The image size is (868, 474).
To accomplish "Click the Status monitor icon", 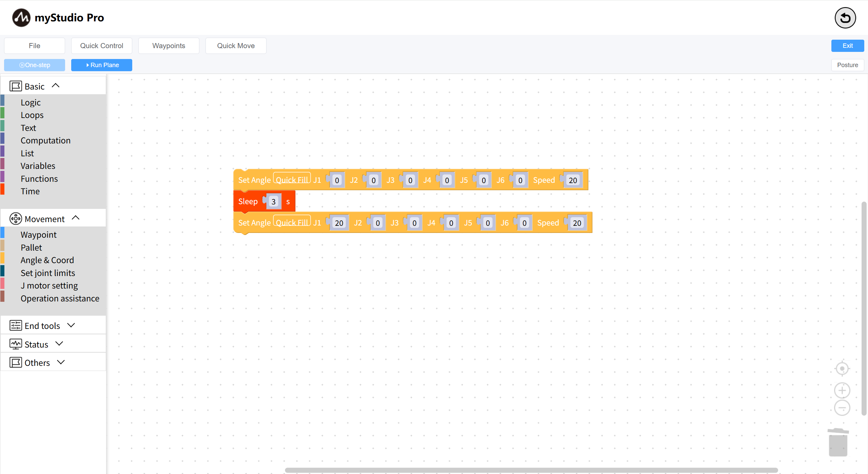I will pyautogui.click(x=16, y=344).
